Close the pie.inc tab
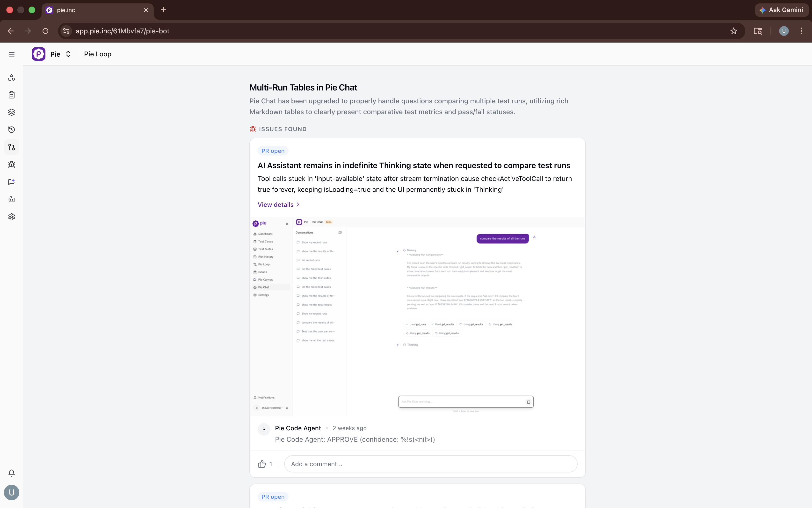 click(x=146, y=10)
